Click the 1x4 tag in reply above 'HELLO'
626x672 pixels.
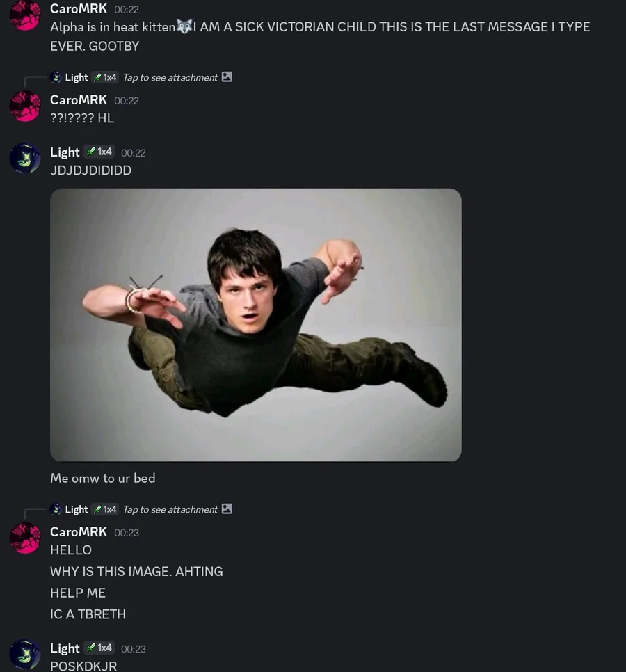[x=105, y=509]
